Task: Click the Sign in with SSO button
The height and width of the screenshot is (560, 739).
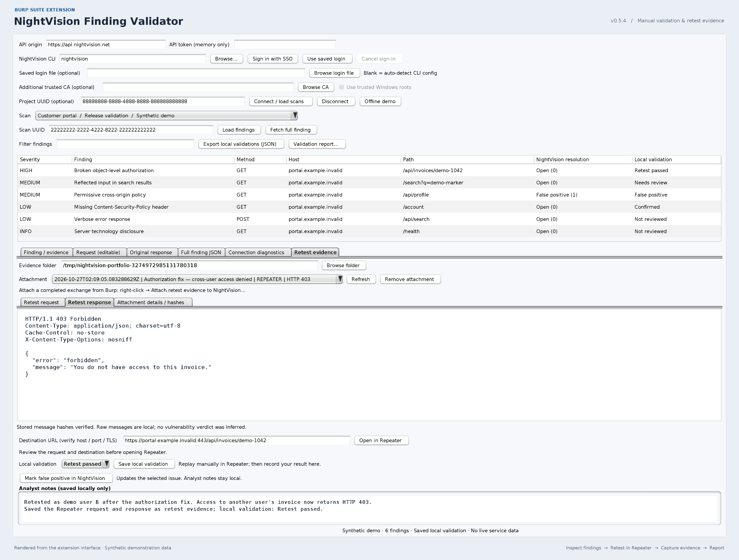Action: pyautogui.click(x=272, y=59)
